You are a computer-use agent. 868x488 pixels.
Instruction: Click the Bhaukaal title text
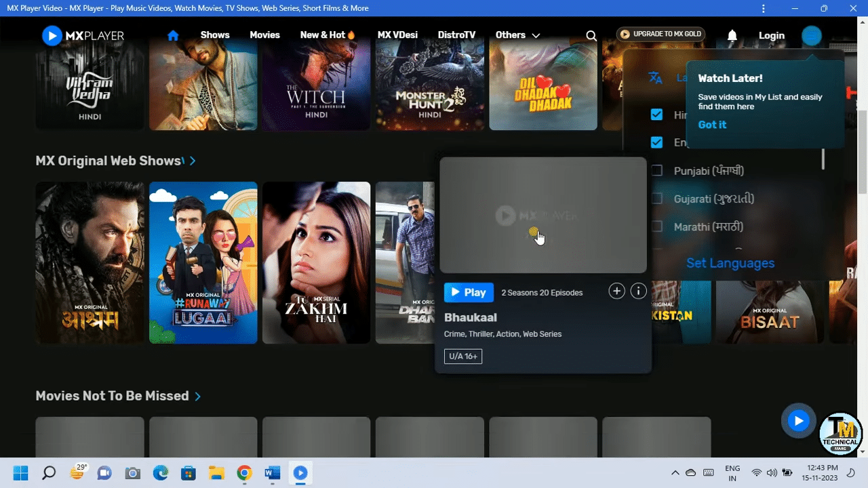coord(471,317)
